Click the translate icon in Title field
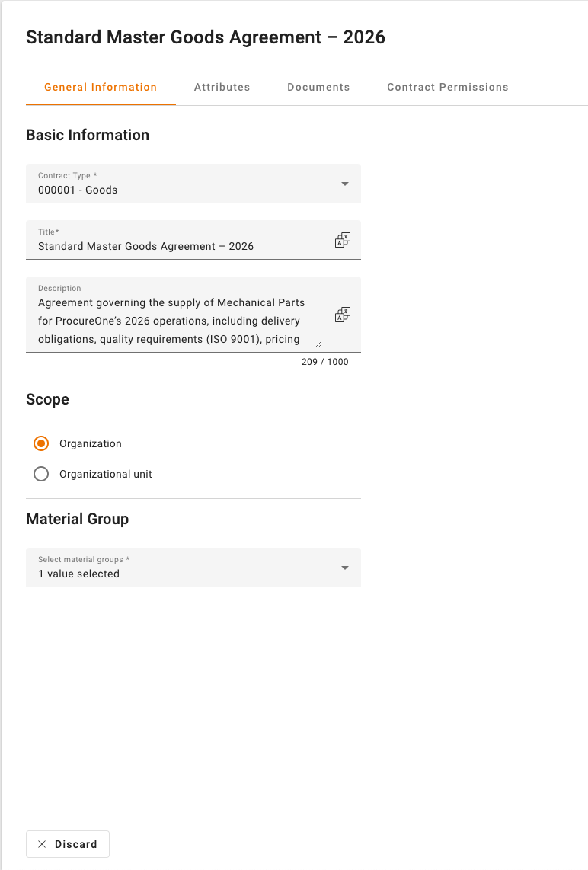The image size is (588, 870). [343, 240]
